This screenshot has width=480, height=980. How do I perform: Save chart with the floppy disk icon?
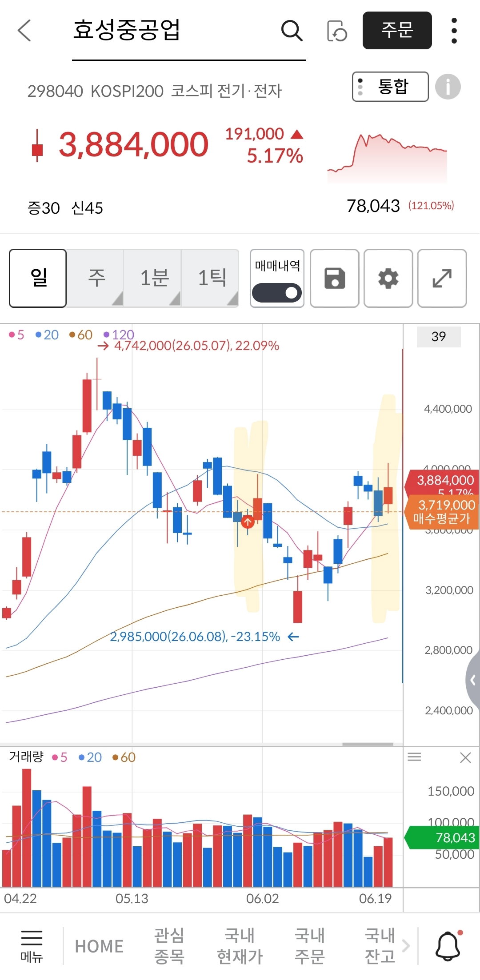(x=335, y=279)
